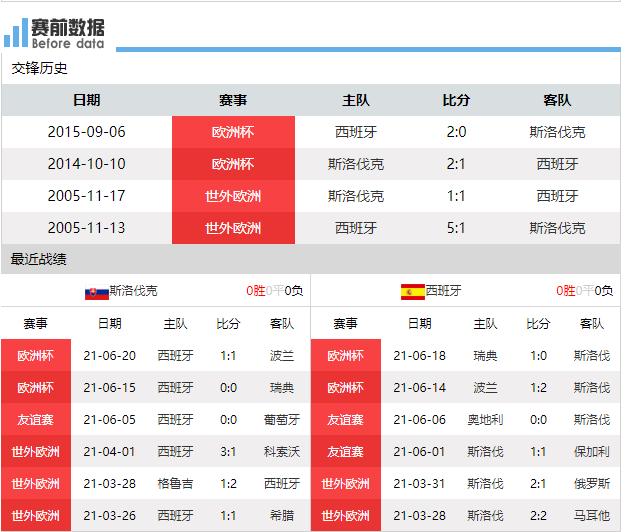The height and width of the screenshot is (532, 621).
Task: Click the 友谊赛 tag dated 21-06-05
Action: click(x=36, y=420)
